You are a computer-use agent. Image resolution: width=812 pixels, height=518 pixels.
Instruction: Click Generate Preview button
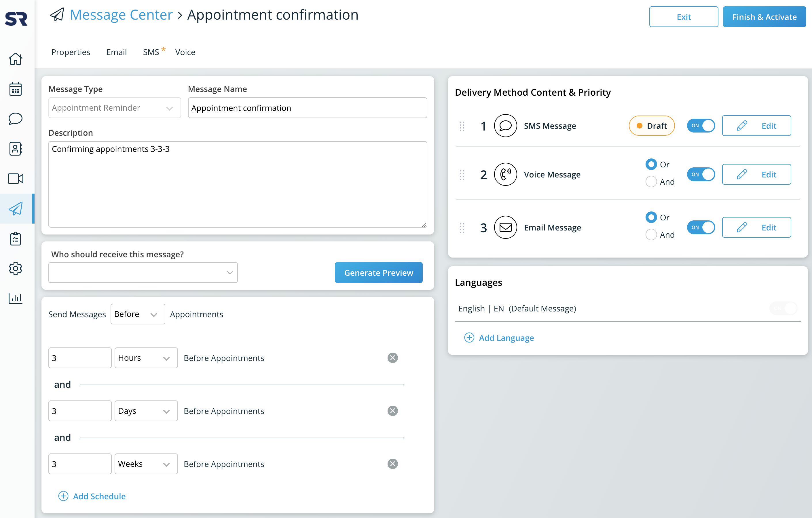tap(378, 272)
